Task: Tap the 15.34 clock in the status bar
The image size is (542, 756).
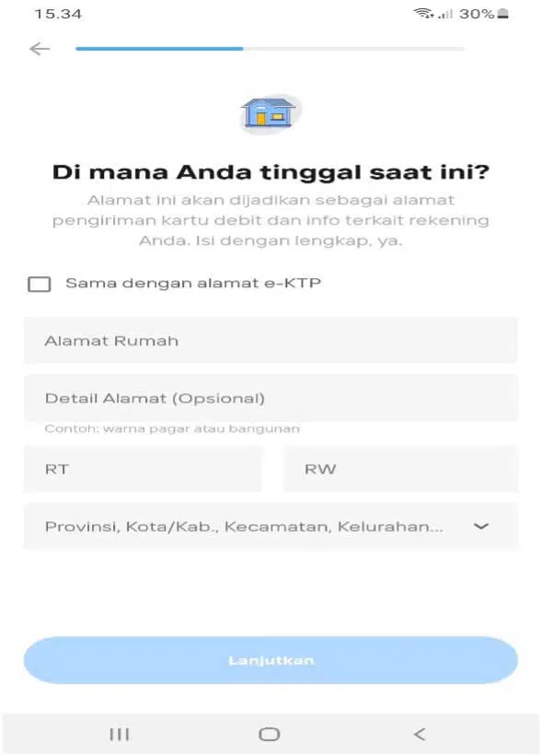Action: pos(57,13)
